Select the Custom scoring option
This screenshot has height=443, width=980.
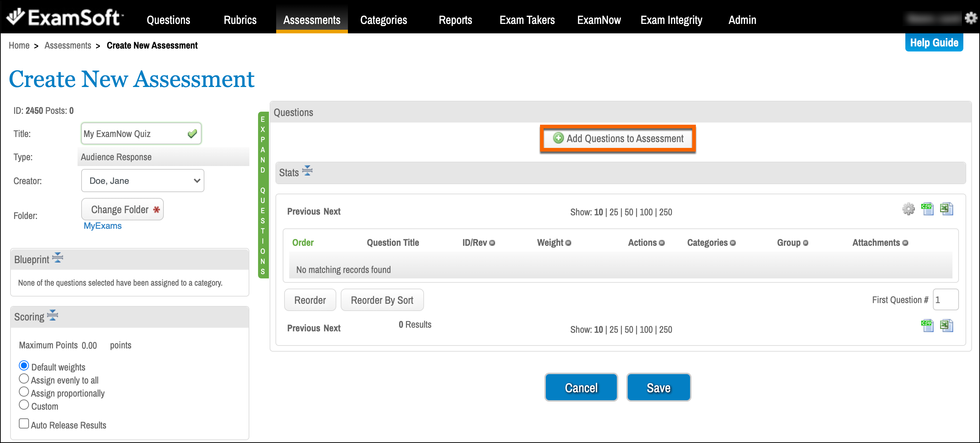click(x=24, y=405)
